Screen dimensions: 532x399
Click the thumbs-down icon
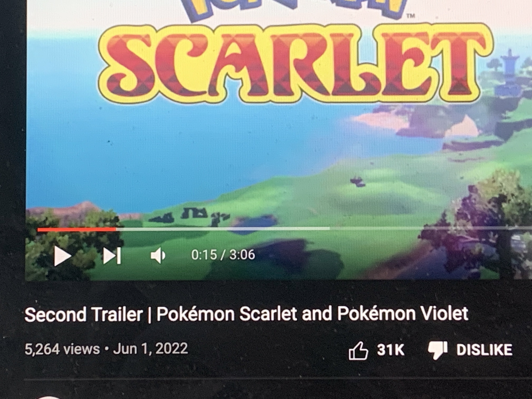438,350
